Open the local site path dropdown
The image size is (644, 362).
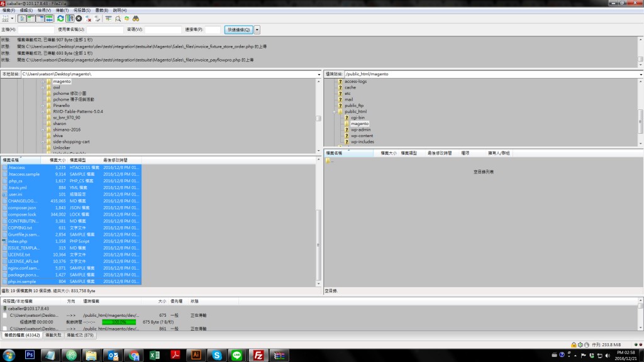[319, 74]
